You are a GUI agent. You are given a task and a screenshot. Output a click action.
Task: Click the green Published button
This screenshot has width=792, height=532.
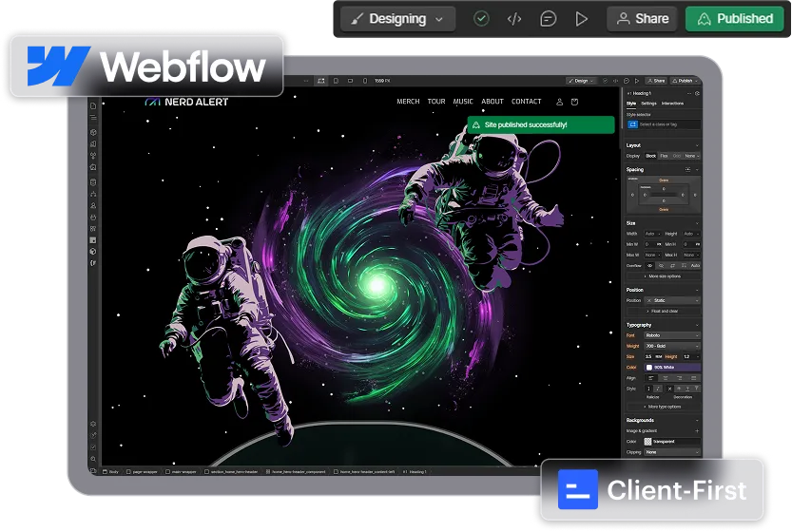click(x=734, y=19)
